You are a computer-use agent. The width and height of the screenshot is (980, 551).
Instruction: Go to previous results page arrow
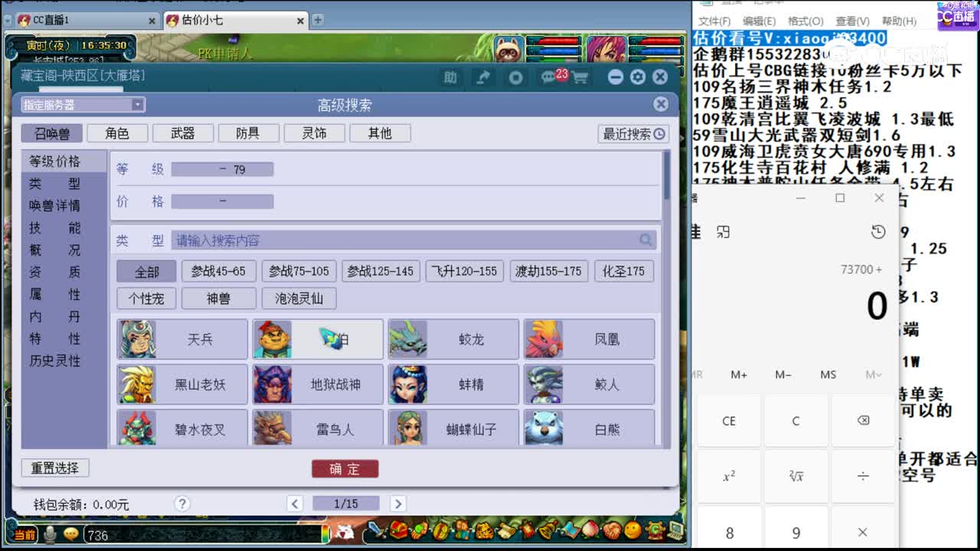click(x=295, y=503)
